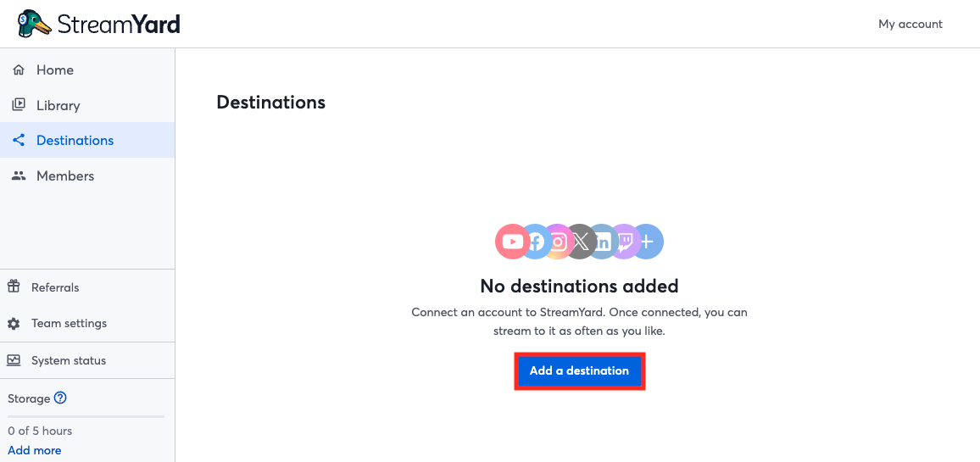This screenshot has height=462, width=980.
Task: Click the Add a destination button
Action: 579,370
